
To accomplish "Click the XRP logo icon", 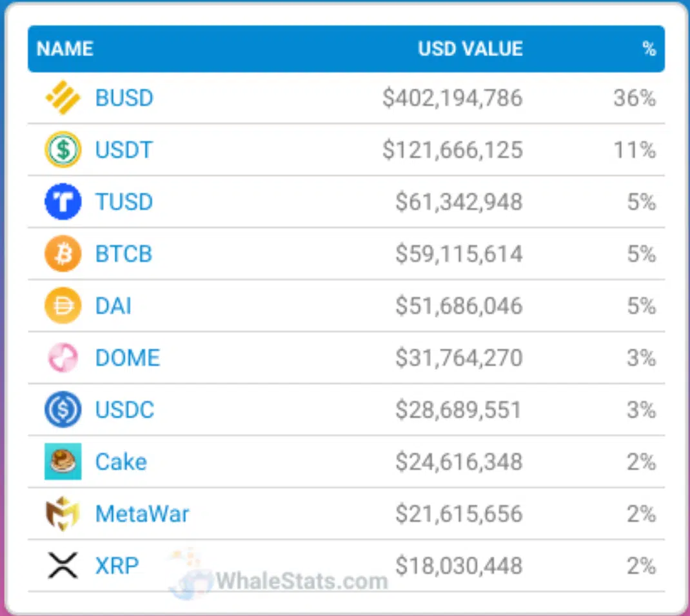I will click(x=63, y=566).
